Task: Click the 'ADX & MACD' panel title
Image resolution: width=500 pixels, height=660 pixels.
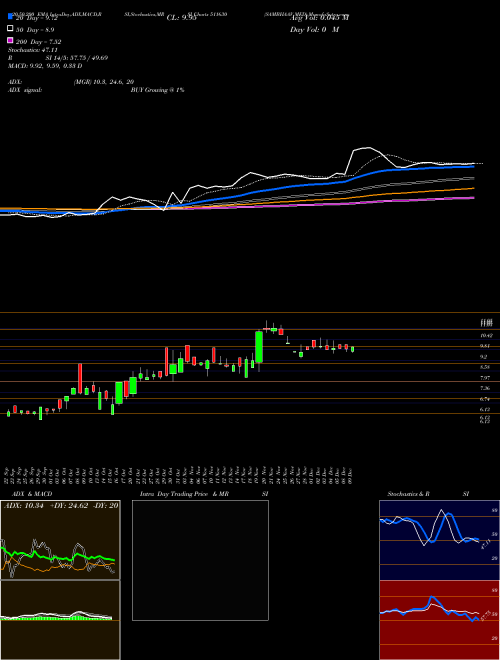Action: click(32, 494)
